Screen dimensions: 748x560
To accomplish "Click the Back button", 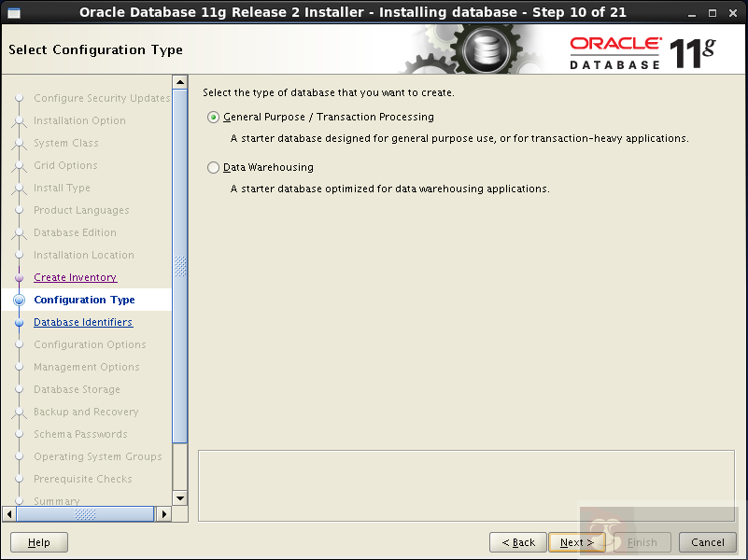I will tap(517, 542).
